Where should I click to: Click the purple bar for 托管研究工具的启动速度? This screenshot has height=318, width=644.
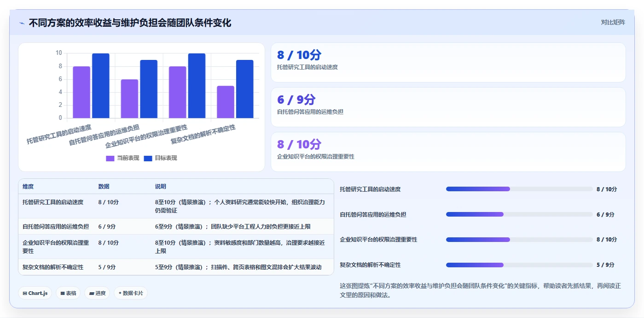click(81, 92)
